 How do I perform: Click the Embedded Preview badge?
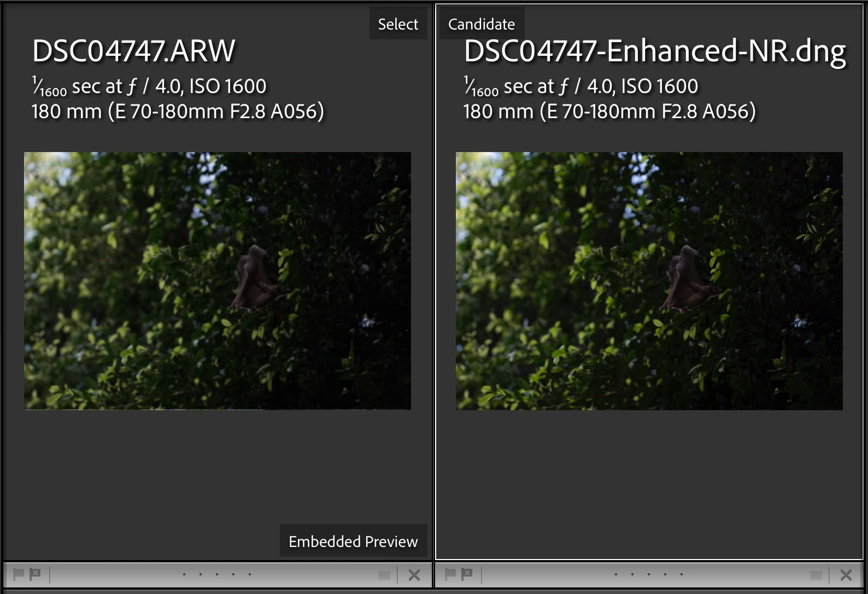[x=353, y=541]
